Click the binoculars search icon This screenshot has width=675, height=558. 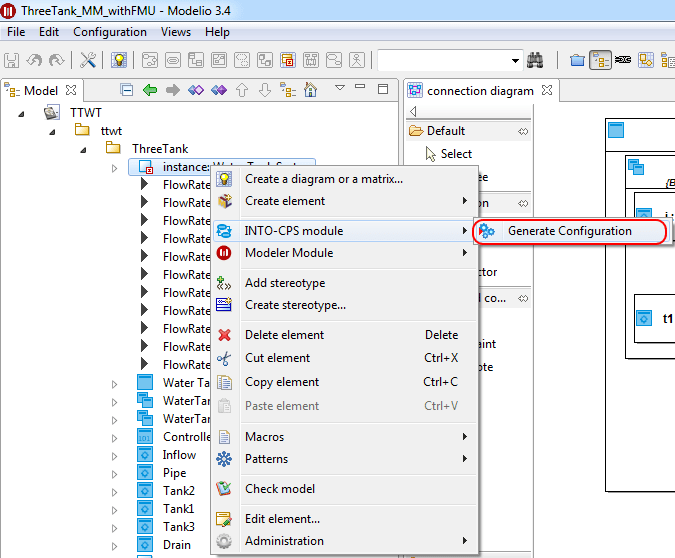click(x=535, y=60)
